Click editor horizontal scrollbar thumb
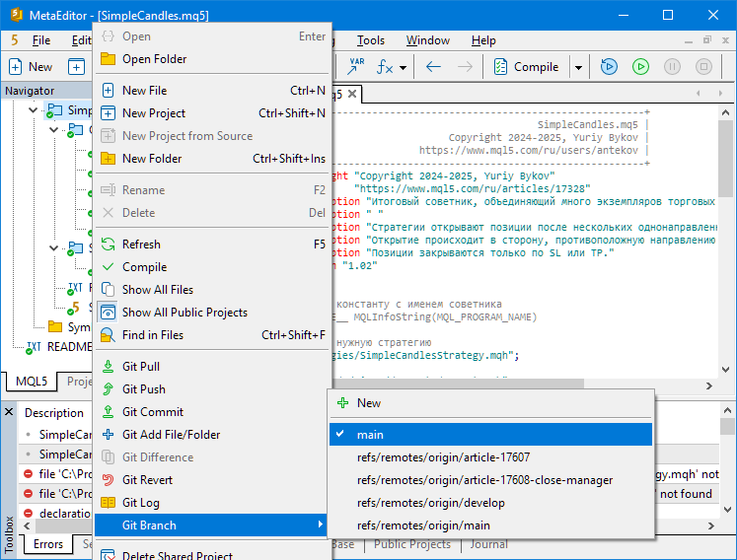737x560 pixels. (458, 385)
